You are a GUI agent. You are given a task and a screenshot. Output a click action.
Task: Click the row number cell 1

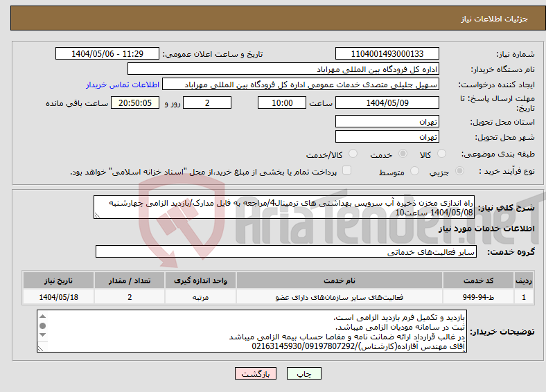[x=524, y=297]
